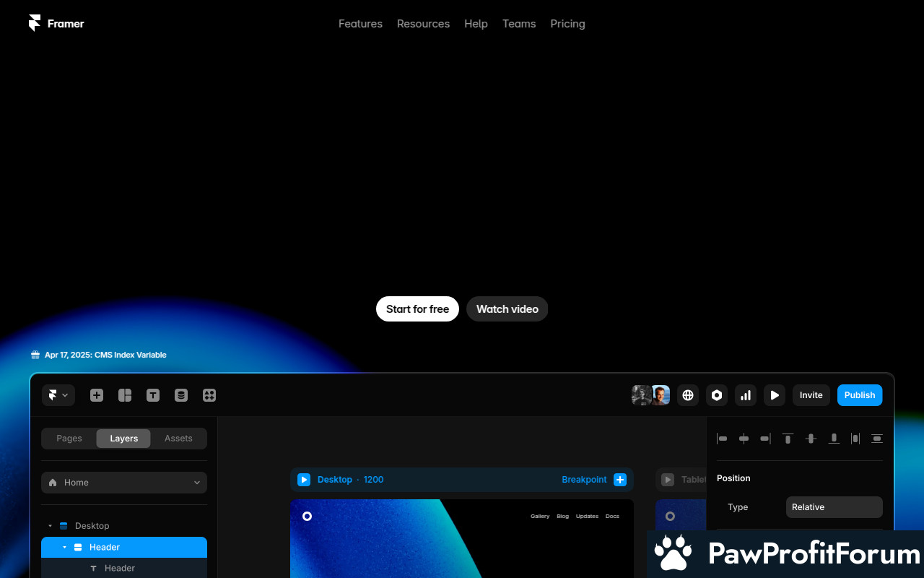Click the Position section heading
This screenshot has height=578, width=924.
733,478
